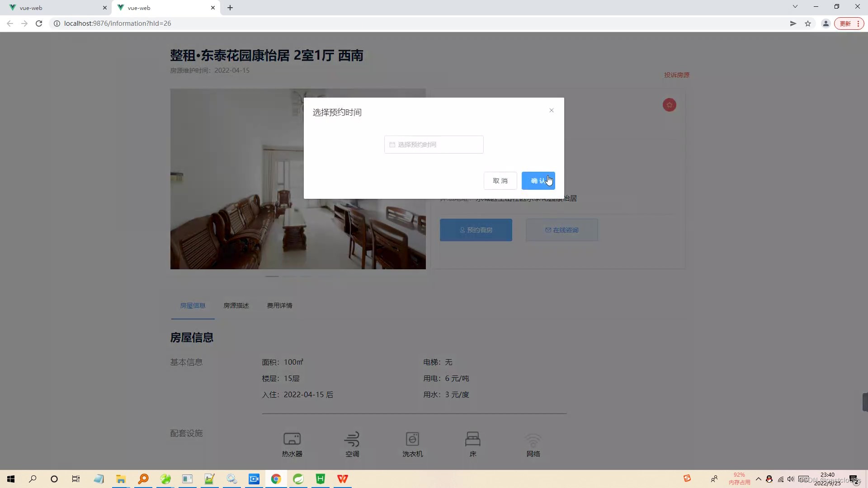Select the 热水器 water heater facility icon

pos(292,438)
